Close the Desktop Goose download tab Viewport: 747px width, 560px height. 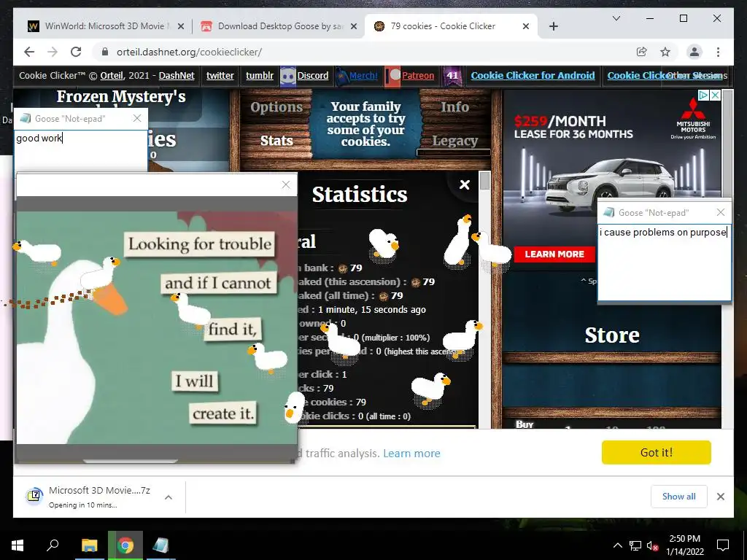(354, 27)
